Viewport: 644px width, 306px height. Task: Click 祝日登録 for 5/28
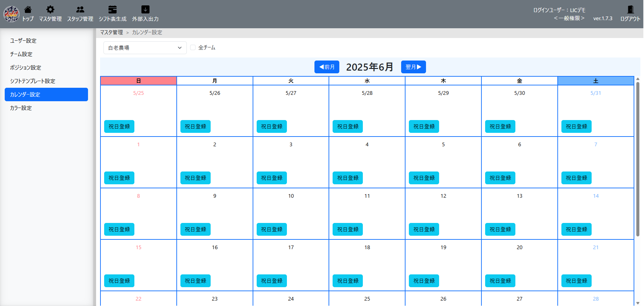coord(348,126)
